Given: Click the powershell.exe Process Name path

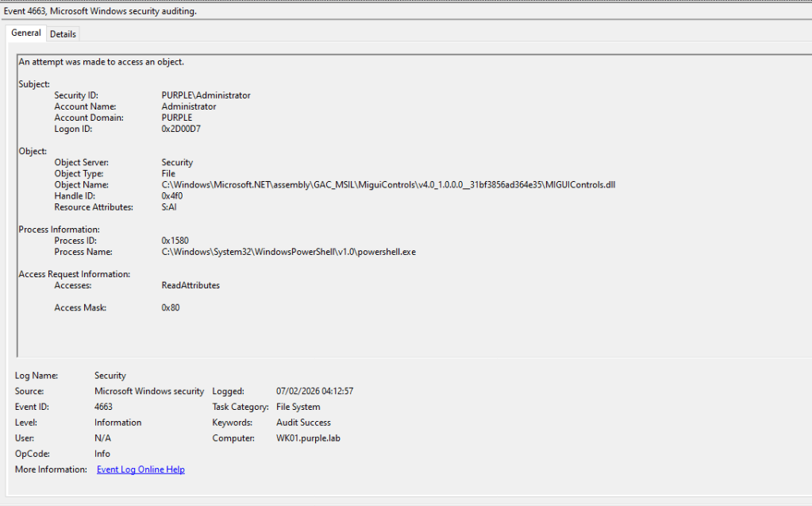Looking at the screenshot, I should (x=288, y=252).
